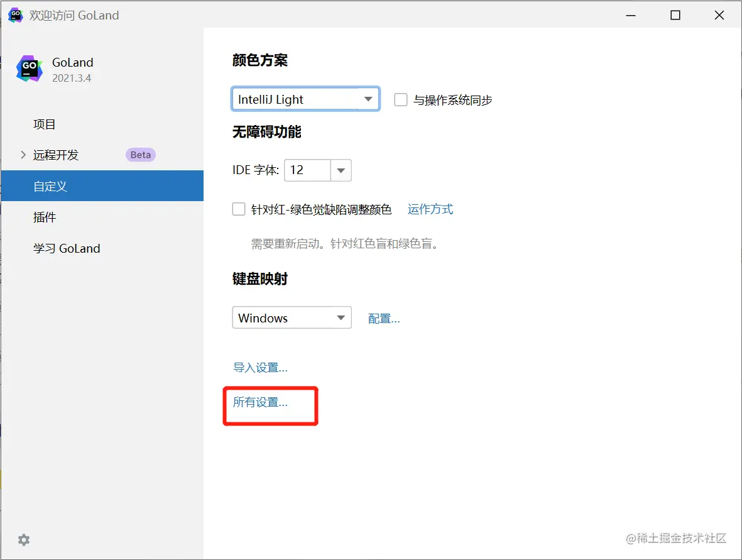Click the Beta badge beside 远程开发
Screen dimensions: 742x560
point(141,155)
